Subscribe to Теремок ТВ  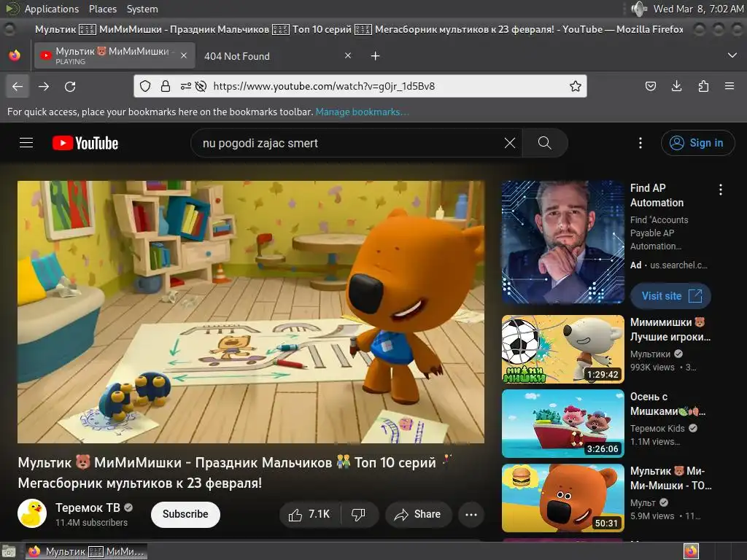click(x=185, y=514)
